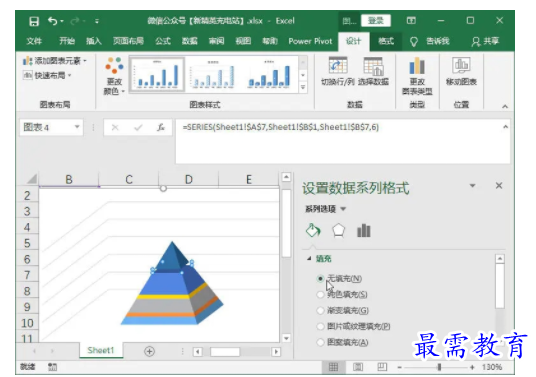Select 图片或纹理填充(P) radio button
The image size is (536, 377).
(x=320, y=326)
